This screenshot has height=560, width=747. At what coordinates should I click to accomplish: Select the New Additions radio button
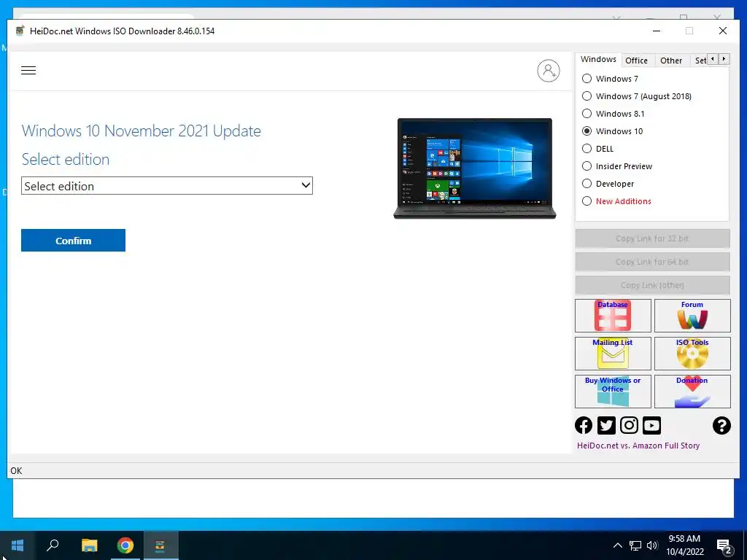[x=587, y=201]
